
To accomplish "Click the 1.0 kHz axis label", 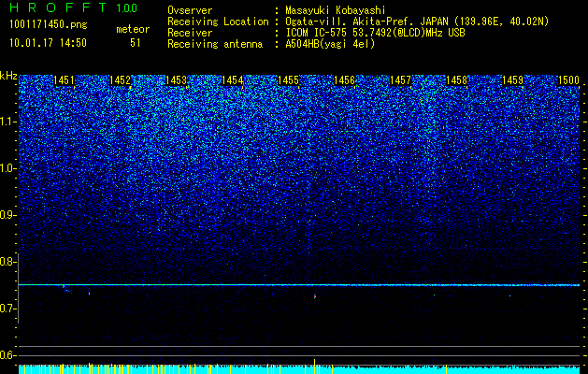I will tap(8, 168).
